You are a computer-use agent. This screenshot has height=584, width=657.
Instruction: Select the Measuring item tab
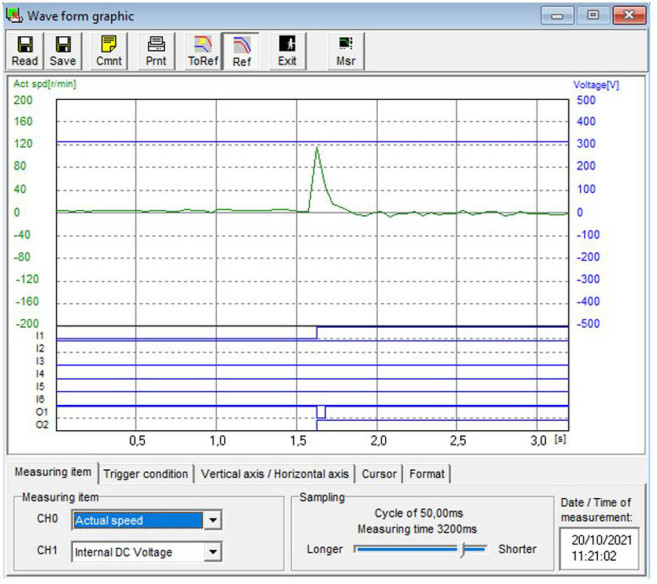click(51, 472)
